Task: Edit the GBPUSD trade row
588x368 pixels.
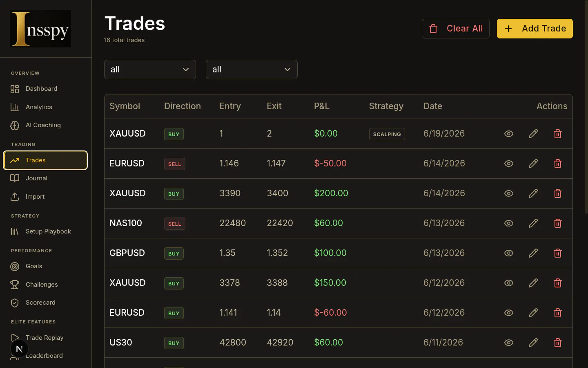Action: point(533,253)
